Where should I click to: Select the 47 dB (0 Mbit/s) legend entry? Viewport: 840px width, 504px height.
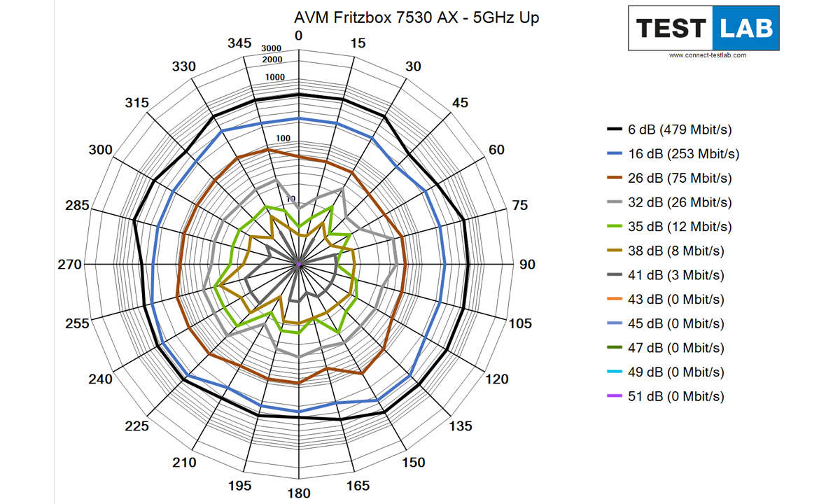[x=666, y=348]
